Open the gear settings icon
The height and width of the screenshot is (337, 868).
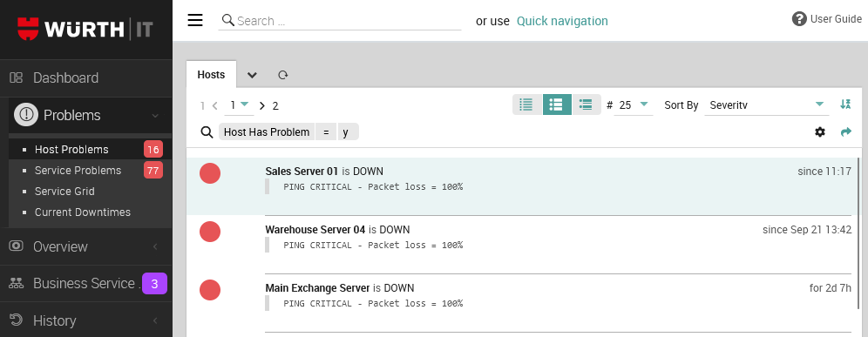pos(820,131)
